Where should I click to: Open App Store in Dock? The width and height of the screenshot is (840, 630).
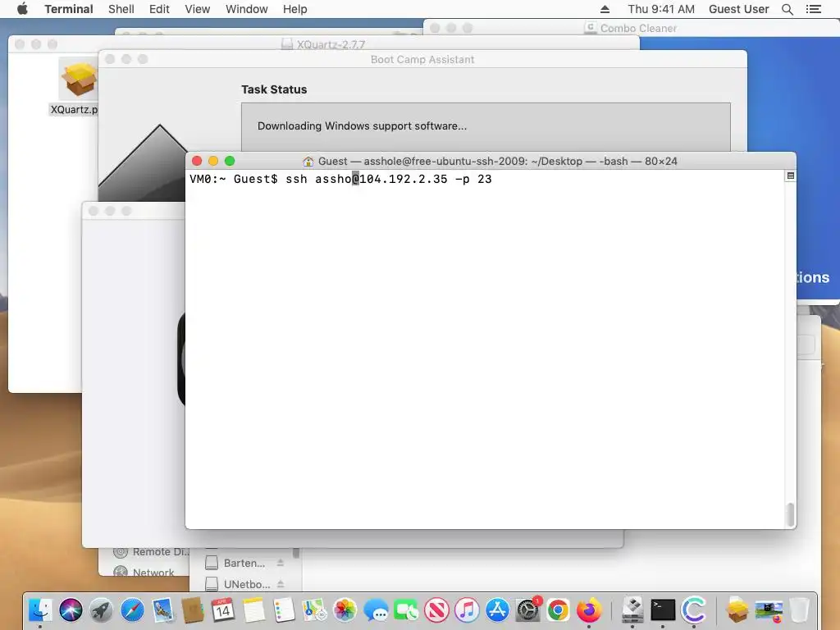coord(498,609)
